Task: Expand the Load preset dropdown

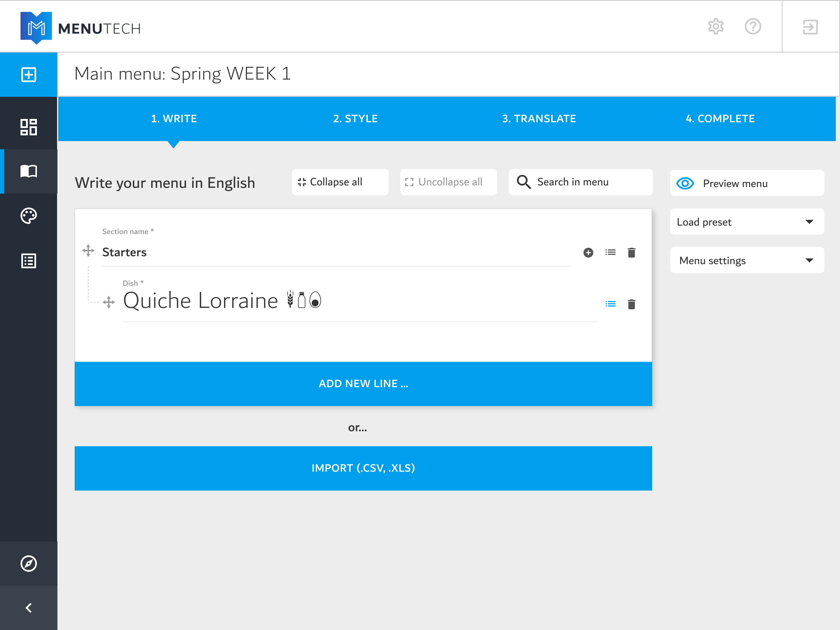Action: 746,222
